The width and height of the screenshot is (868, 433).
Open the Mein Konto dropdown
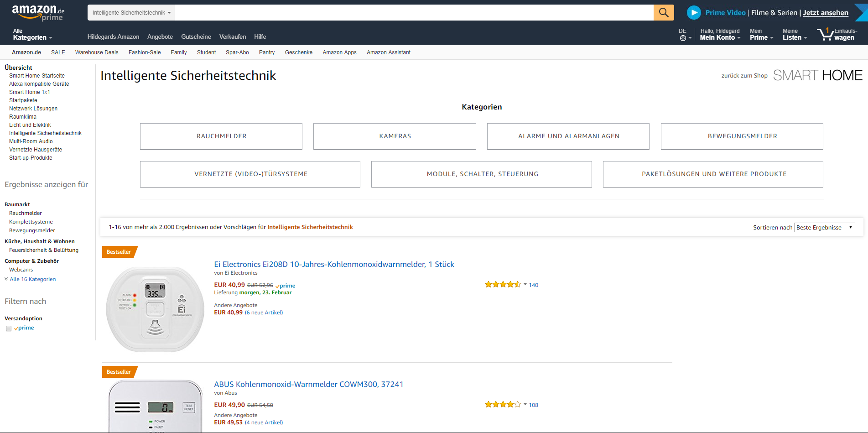(720, 35)
